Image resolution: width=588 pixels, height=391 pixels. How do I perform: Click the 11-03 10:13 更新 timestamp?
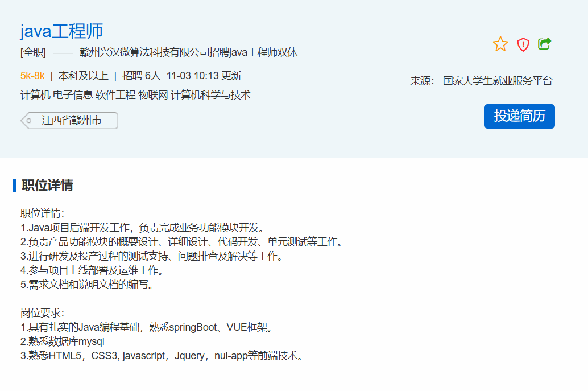(x=204, y=76)
